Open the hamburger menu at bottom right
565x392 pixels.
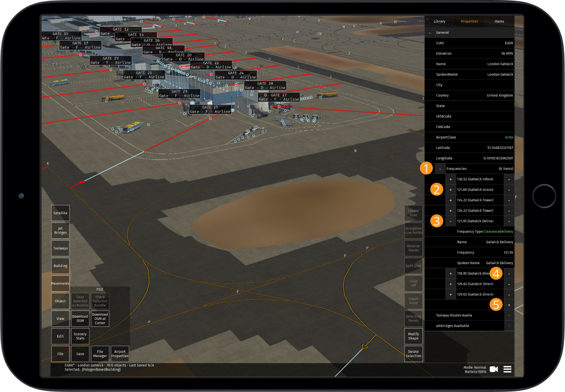click(x=507, y=369)
